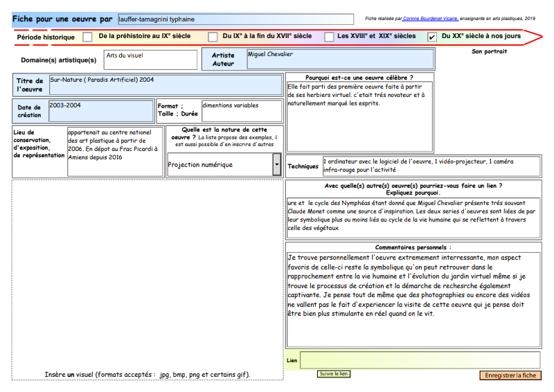Tick the 'Du IX° à la fin du XVII° siècle' checkbox
The width and height of the screenshot is (554, 392).
pos(213,37)
